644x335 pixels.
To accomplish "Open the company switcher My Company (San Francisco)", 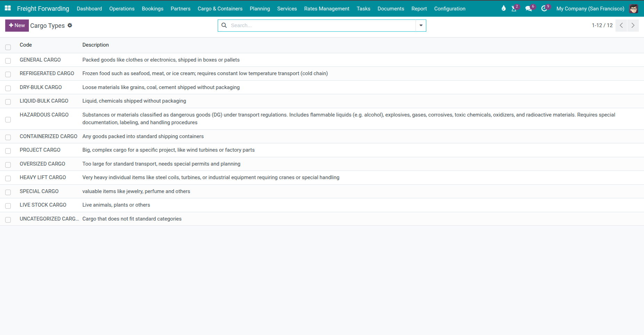I will [590, 9].
